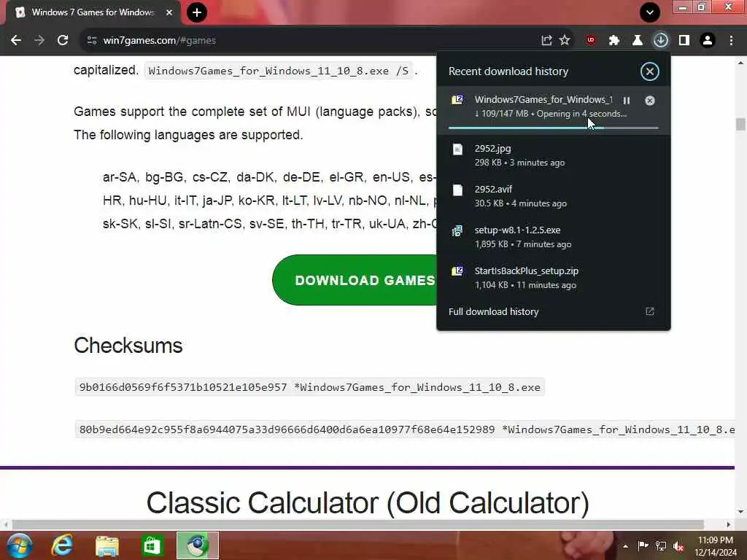This screenshot has width=747, height=560.
Task: Click the forward navigation arrow
Action: click(39, 41)
